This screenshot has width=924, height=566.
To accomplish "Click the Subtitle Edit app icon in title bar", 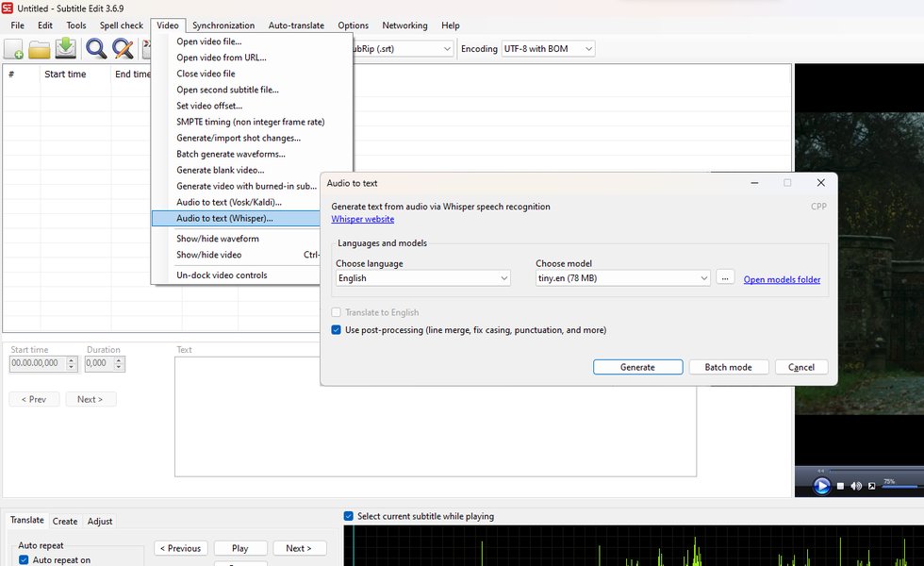I will tap(8, 8).
